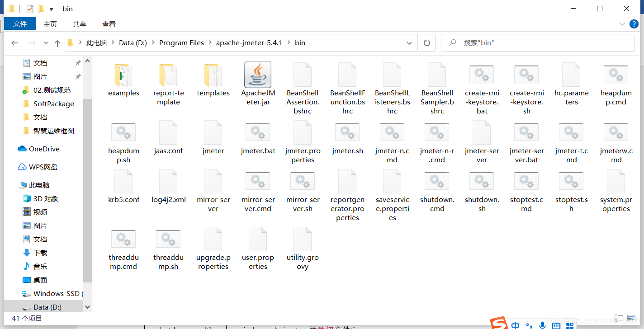
Task: Expand the path chevron after Data (D:)
Action: point(153,43)
